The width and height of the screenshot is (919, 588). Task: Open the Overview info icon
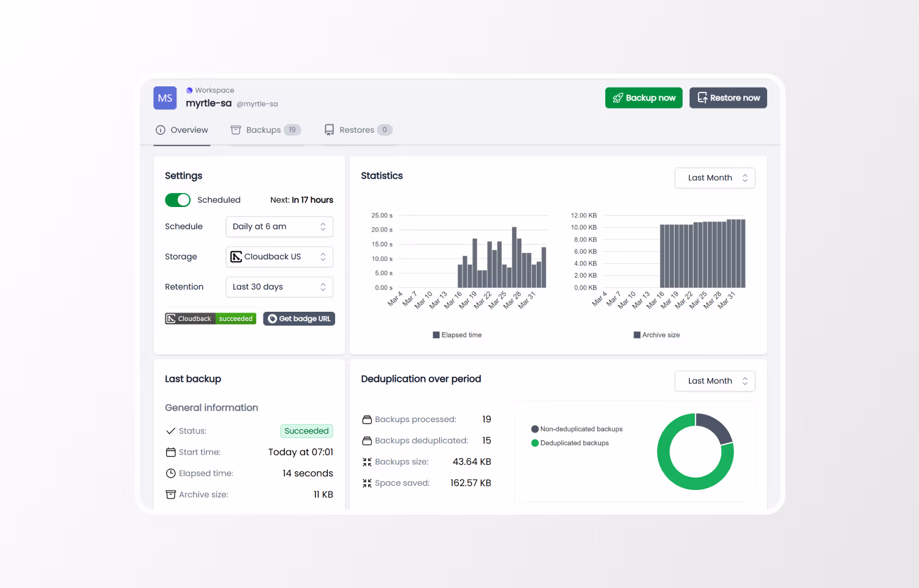161,129
